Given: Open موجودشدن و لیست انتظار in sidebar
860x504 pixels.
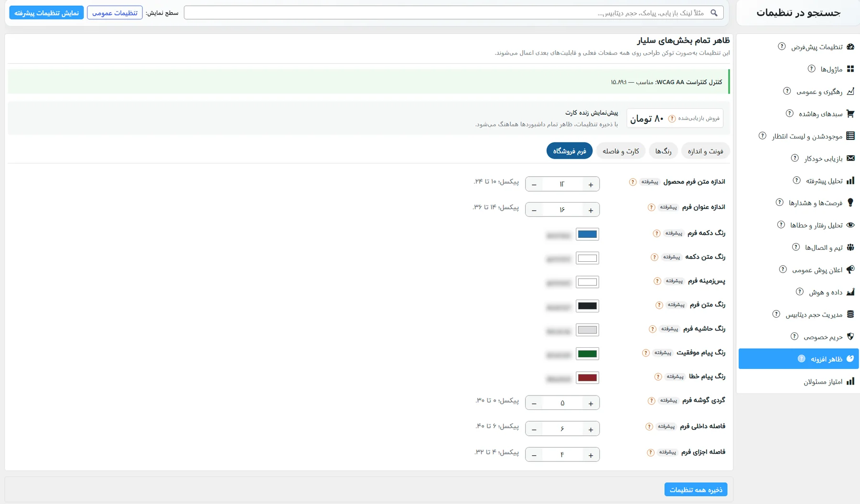Looking at the screenshot, I should click(798, 136).
